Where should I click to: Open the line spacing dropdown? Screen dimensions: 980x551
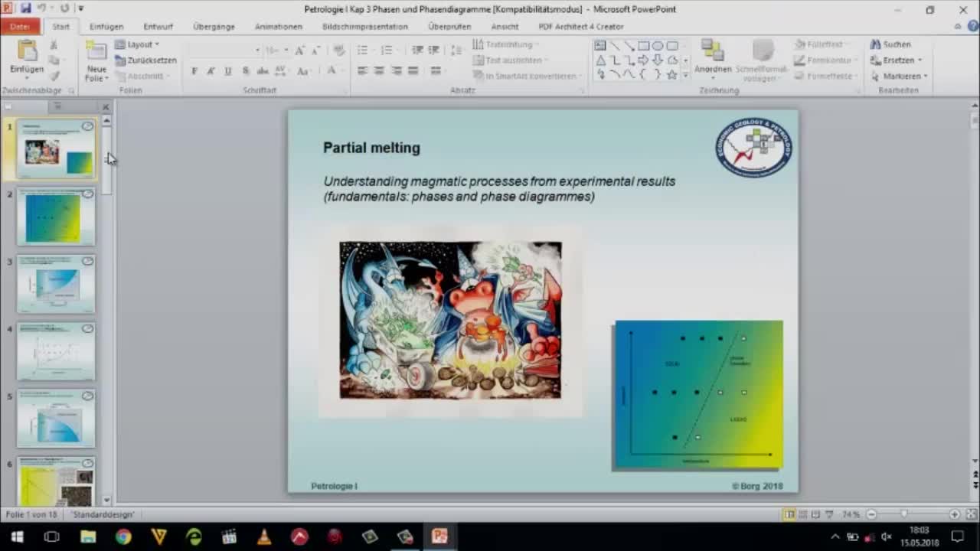point(456,50)
